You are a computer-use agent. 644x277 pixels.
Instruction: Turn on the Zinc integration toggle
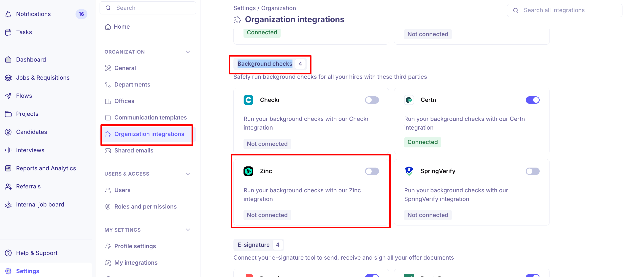pos(372,171)
